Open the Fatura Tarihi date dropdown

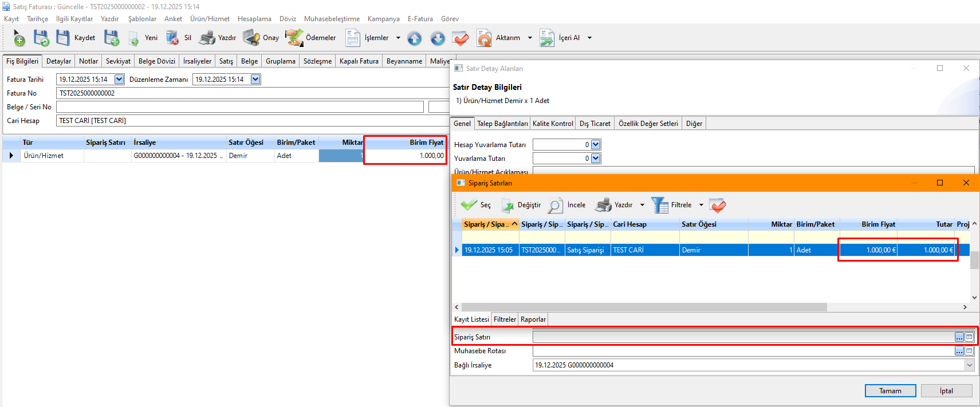pos(119,80)
